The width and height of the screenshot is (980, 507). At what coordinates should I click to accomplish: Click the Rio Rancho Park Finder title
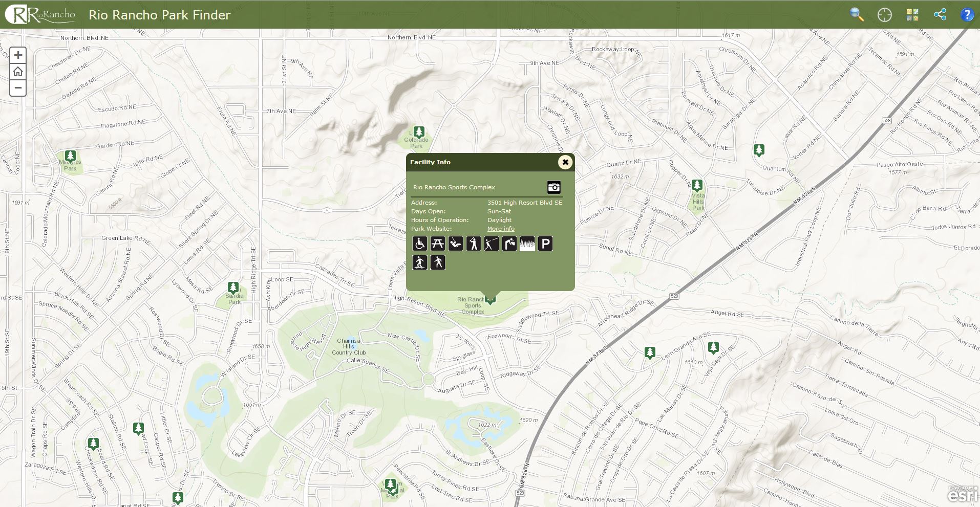(160, 15)
